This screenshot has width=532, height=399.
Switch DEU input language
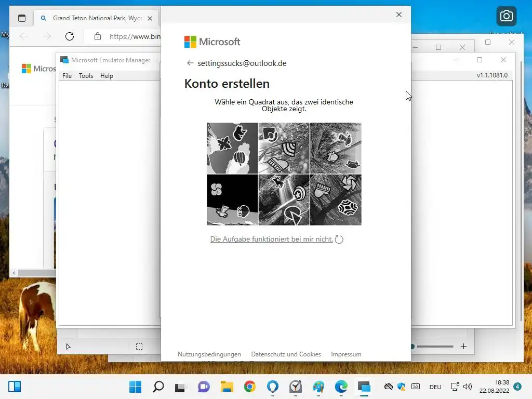click(435, 387)
